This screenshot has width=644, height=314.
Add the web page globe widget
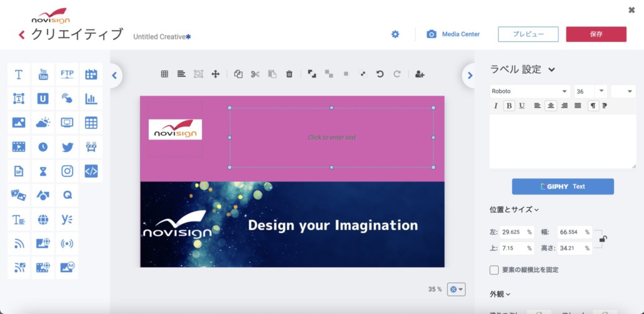(43, 220)
